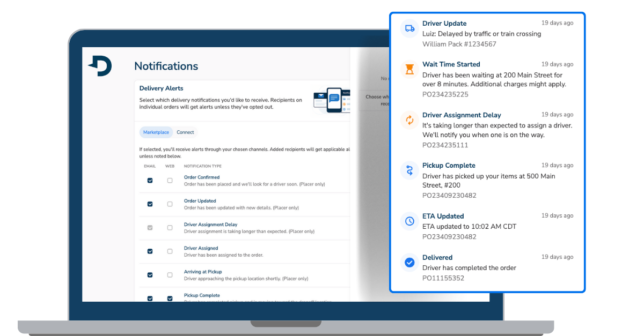Open the Driver Update notification entry
This screenshot has height=336, width=644.
pyautogui.click(x=483, y=33)
